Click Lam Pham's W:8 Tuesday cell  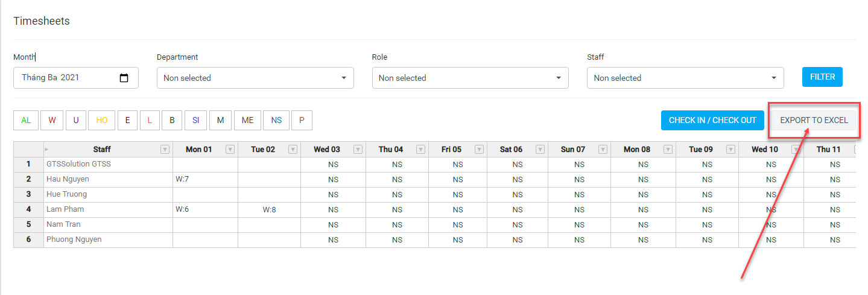point(270,209)
